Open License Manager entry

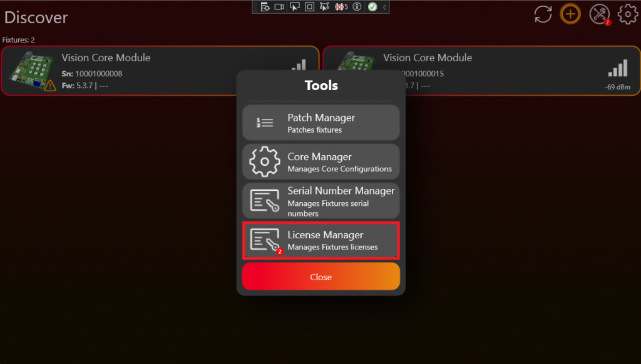[x=320, y=241]
